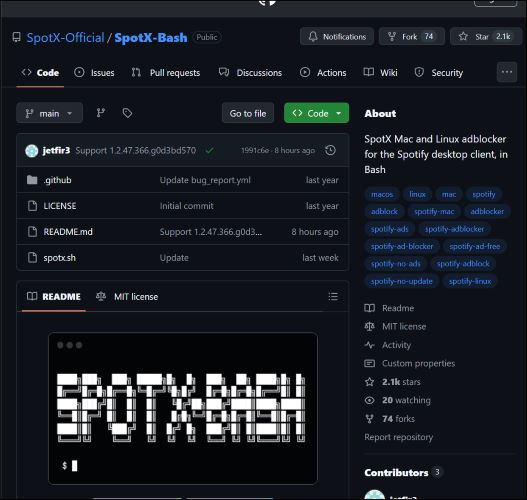Viewport: 527px width, 500px height.
Task: Open the Issues tab
Action: pos(94,73)
